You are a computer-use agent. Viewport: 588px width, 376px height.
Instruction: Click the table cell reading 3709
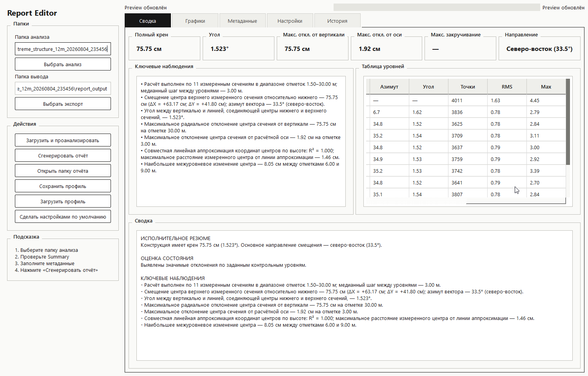pos(468,136)
